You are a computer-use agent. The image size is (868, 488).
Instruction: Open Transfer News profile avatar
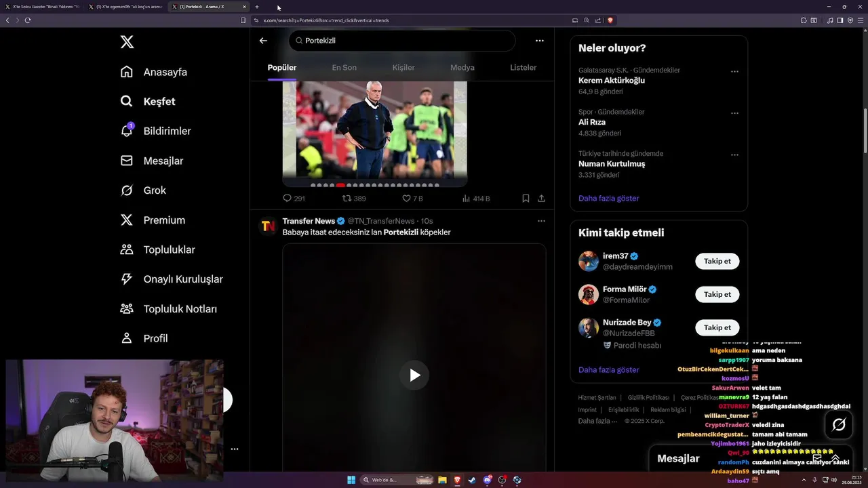point(268,226)
